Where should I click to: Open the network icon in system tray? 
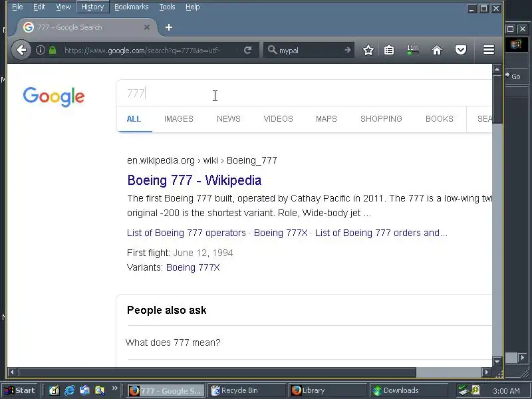click(464, 390)
